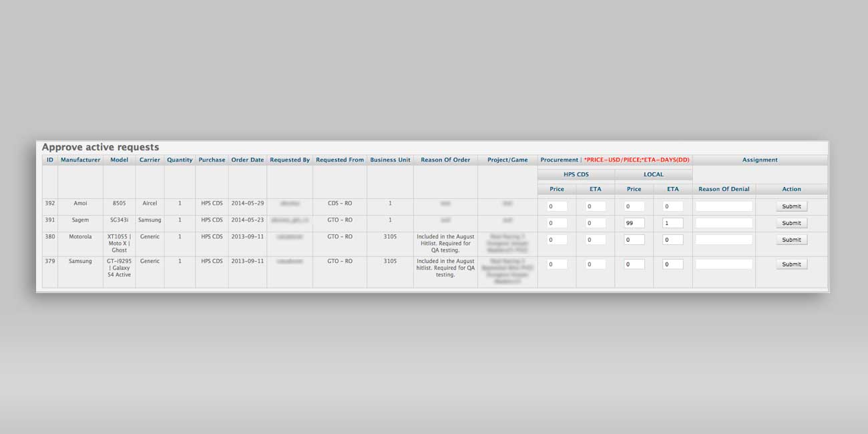Viewport: 868px width, 434px height.
Task: Click Local Price field in Motorola row
Action: pyautogui.click(x=634, y=240)
